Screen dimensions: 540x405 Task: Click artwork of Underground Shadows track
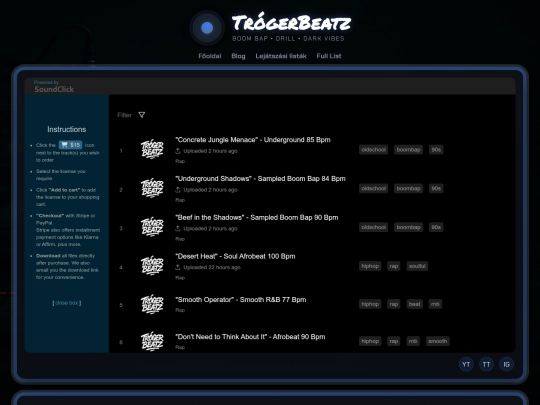pos(152,188)
